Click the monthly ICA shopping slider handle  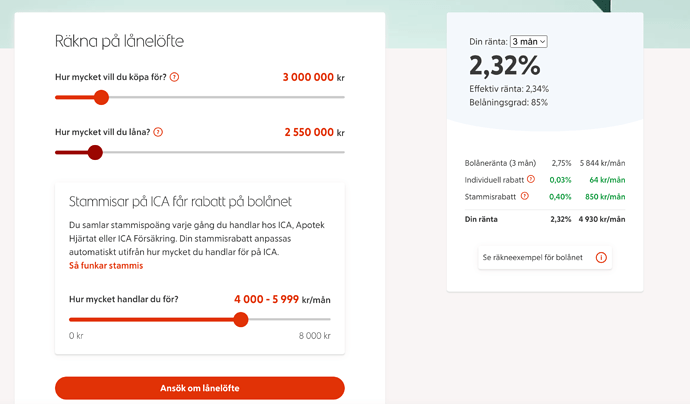pyautogui.click(x=240, y=319)
